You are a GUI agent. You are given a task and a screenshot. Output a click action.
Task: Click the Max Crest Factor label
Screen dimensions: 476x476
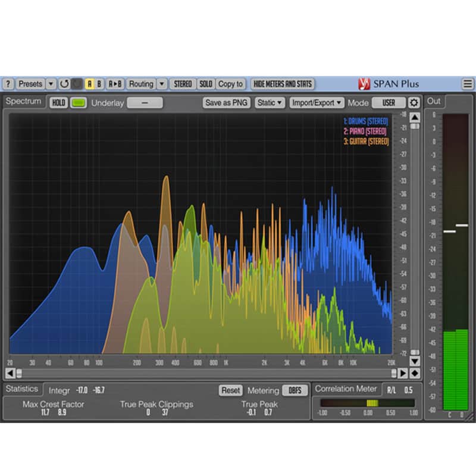(54, 405)
